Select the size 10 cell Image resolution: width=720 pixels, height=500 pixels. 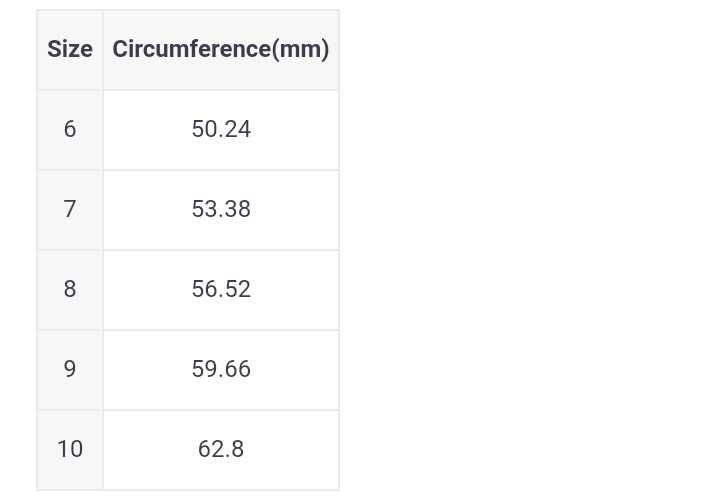point(70,450)
